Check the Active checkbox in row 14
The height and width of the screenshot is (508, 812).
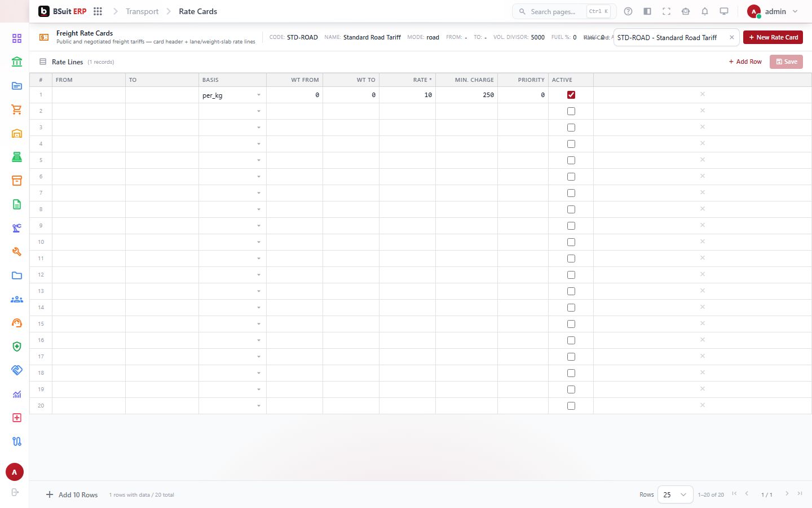[571, 308]
